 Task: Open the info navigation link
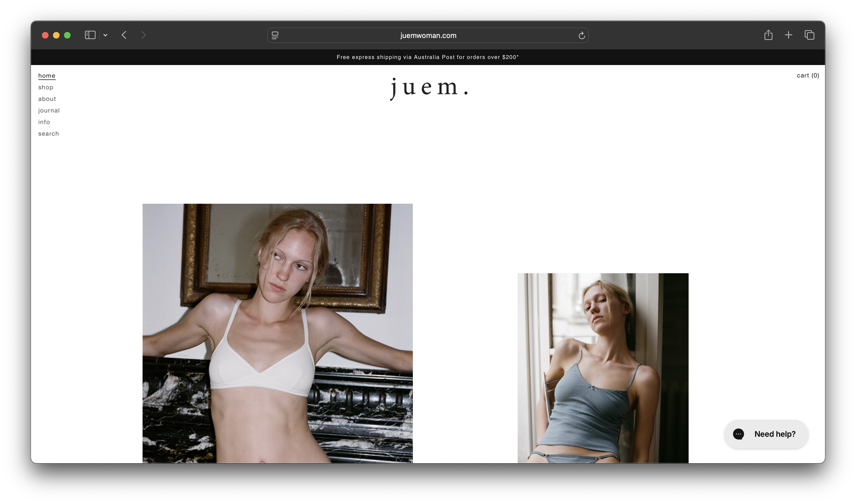tap(44, 122)
